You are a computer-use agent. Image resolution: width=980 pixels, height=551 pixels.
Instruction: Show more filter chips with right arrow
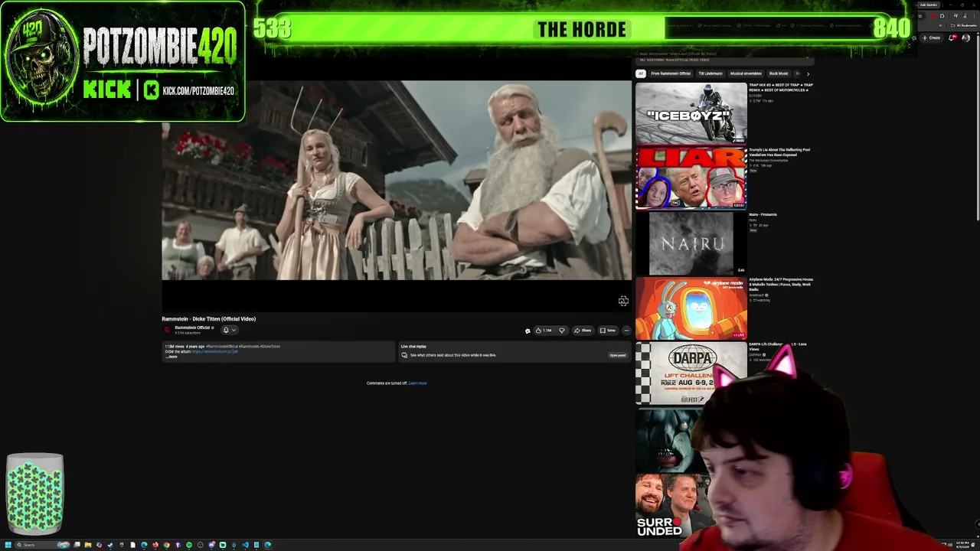pos(808,73)
